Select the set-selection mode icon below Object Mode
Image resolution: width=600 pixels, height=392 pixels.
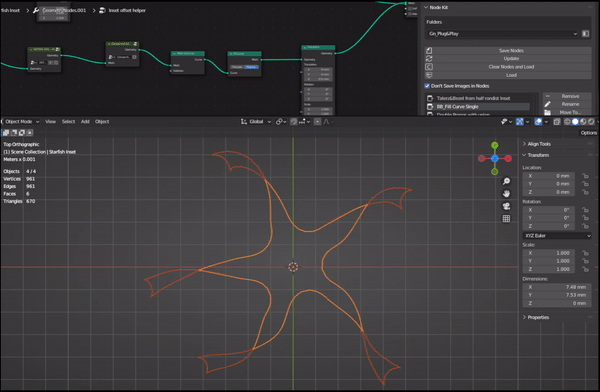tap(6, 133)
